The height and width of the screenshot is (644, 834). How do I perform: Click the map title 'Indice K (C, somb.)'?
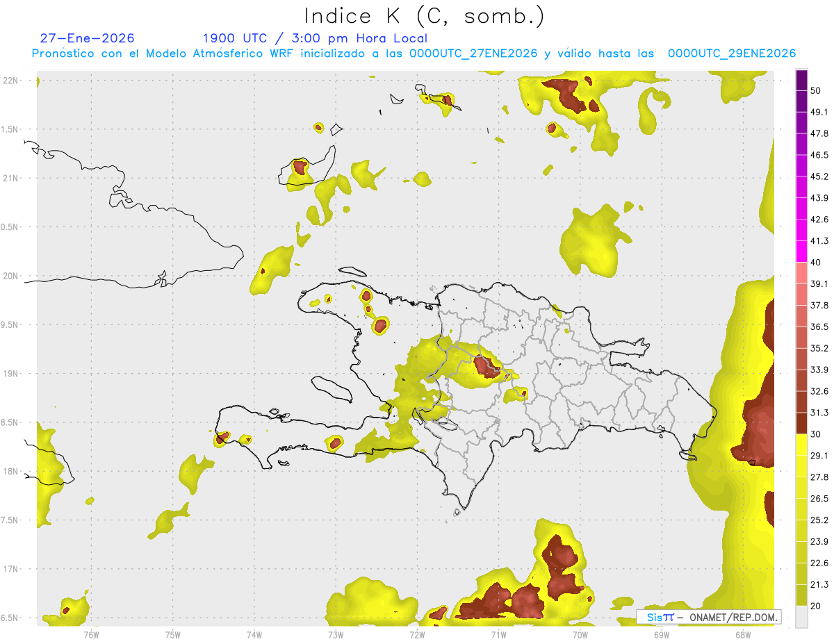424,15
